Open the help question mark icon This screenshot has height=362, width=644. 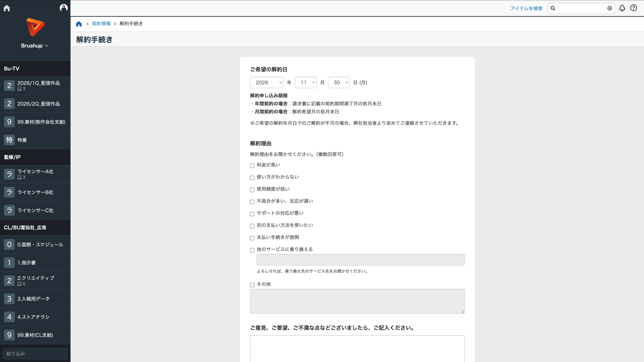click(x=633, y=8)
